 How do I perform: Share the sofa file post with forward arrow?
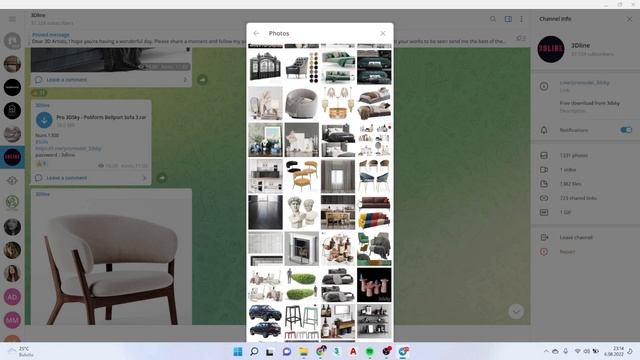point(162,178)
